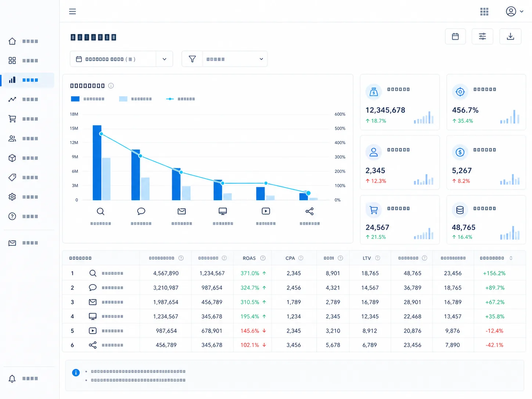Open the shopping cart sidebar item
Viewport: 532px width, 399px height.
coord(12,119)
